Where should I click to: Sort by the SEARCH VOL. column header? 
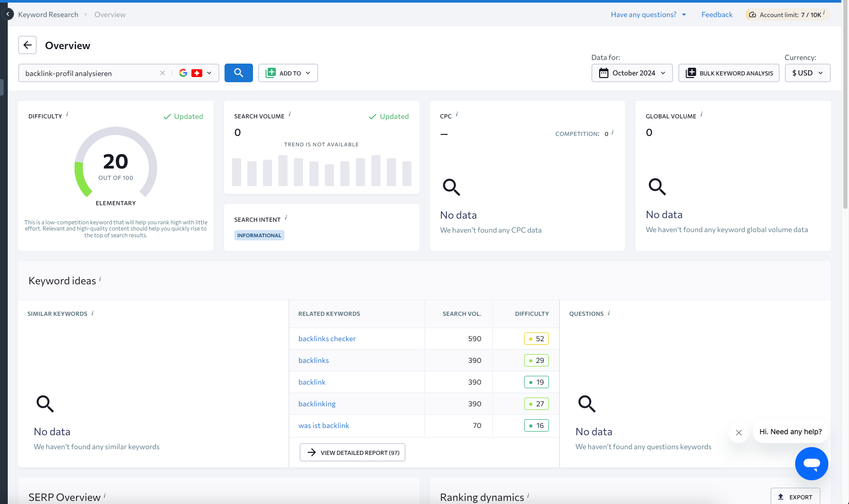click(461, 314)
